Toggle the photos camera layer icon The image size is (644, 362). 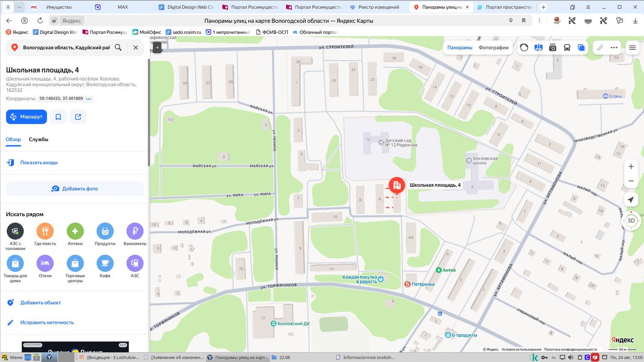tap(553, 48)
